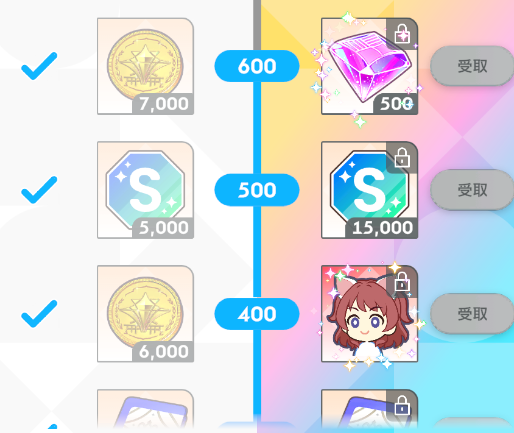514x433 pixels.
Task: Click the checkmark beside the 7,000 coins
Action: click(x=39, y=66)
